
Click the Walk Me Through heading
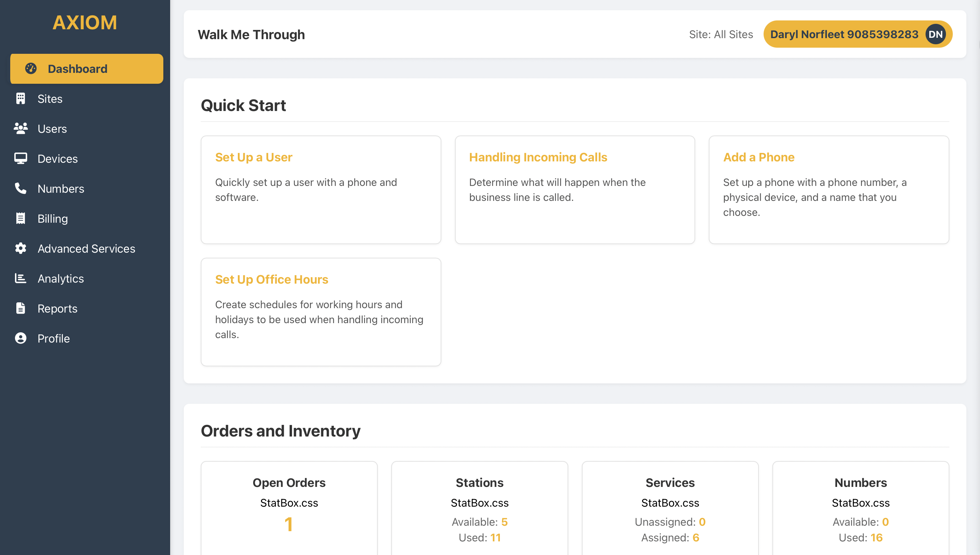251,35
